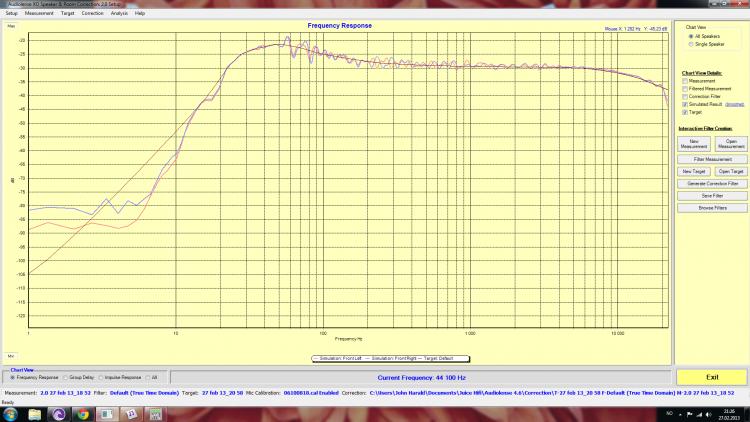Open the Setup menu
The height and width of the screenshot is (422, 750).
click(x=11, y=13)
